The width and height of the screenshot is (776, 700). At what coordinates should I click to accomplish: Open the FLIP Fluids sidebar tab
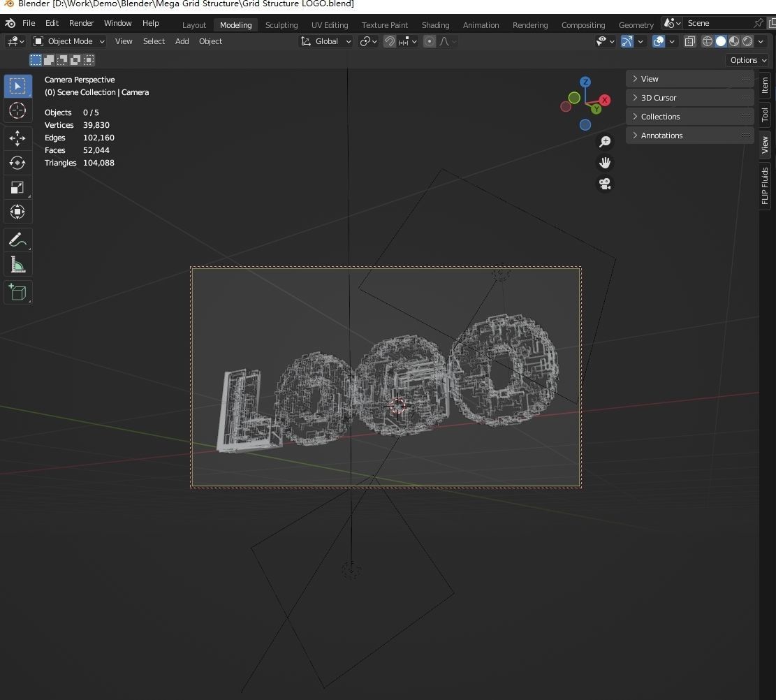point(765,186)
